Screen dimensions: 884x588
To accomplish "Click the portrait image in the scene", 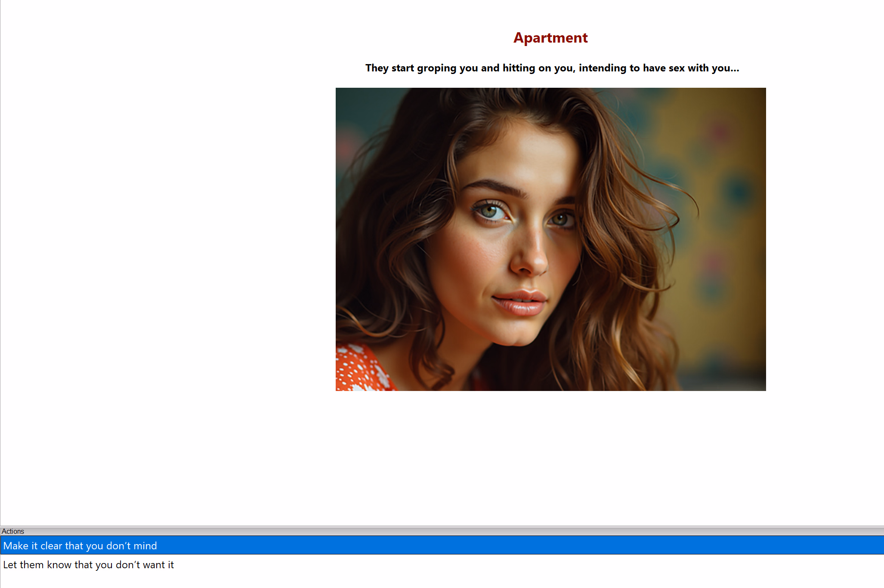I will tap(550, 239).
